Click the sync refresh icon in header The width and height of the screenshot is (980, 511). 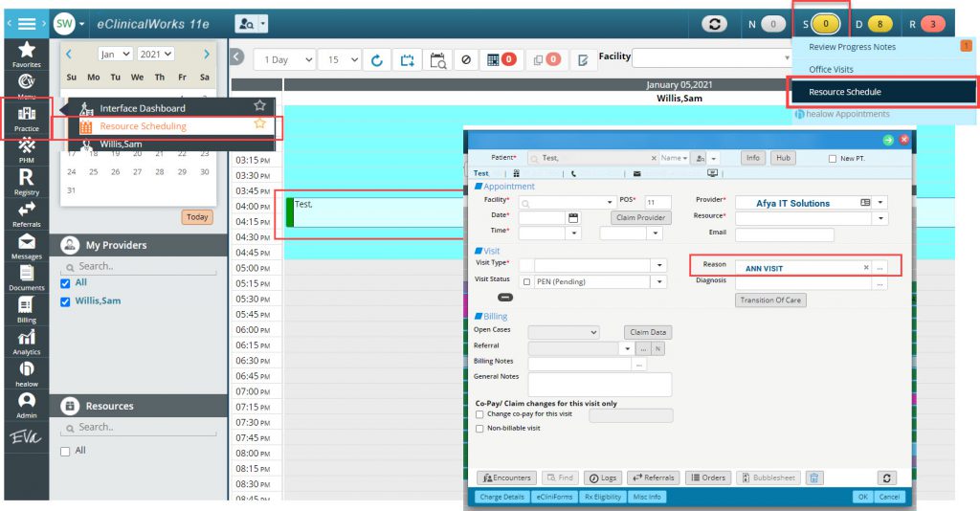[714, 24]
